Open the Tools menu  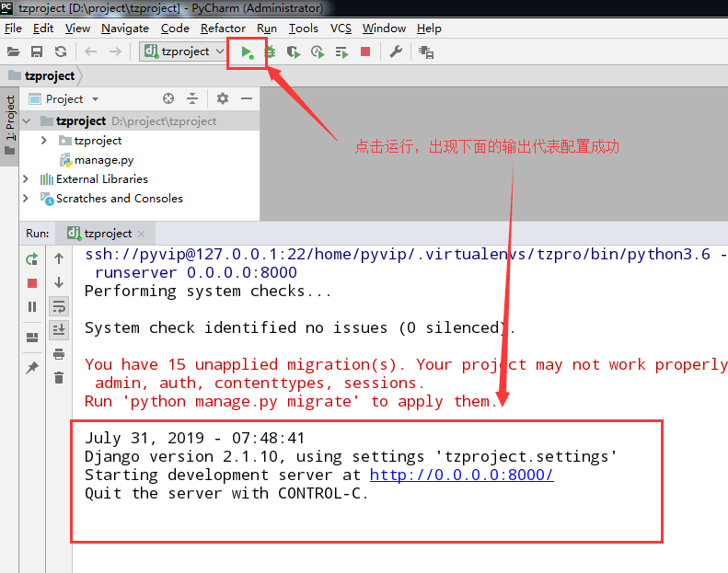click(x=304, y=29)
